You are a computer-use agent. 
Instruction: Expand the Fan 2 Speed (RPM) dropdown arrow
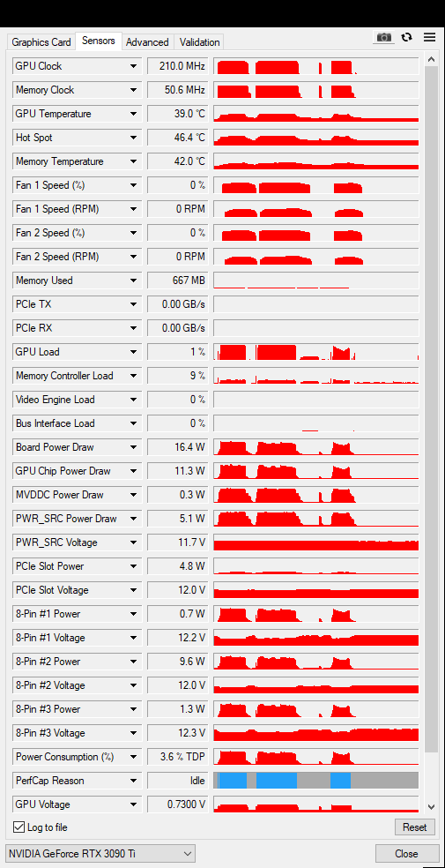tap(133, 257)
